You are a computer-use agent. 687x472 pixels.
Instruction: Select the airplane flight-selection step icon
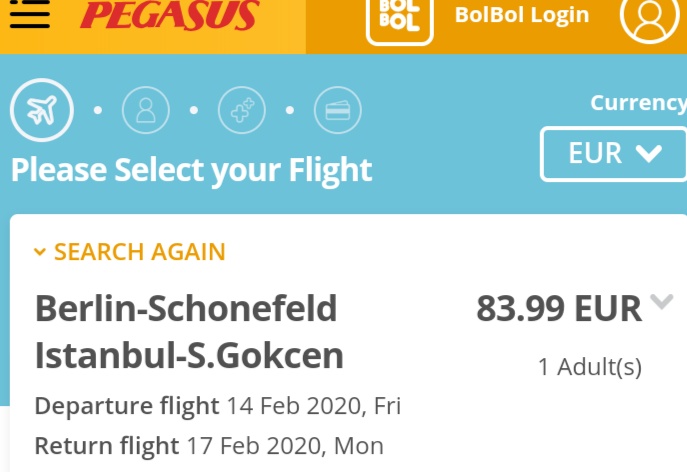(42, 110)
